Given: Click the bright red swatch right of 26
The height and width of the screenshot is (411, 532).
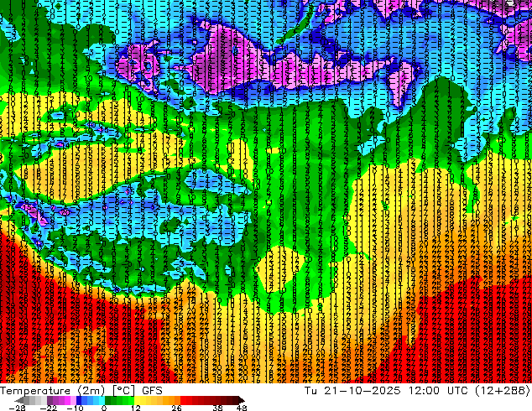Looking at the screenshot, I should [x=183, y=400].
